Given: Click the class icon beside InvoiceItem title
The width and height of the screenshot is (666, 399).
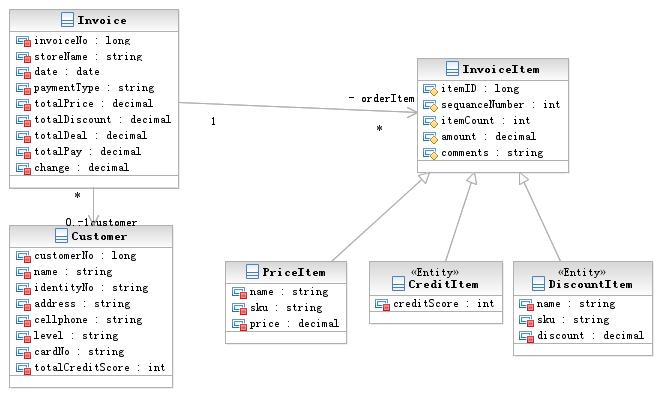Looking at the screenshot, I should pyautogui.click(x=452, y=69).
